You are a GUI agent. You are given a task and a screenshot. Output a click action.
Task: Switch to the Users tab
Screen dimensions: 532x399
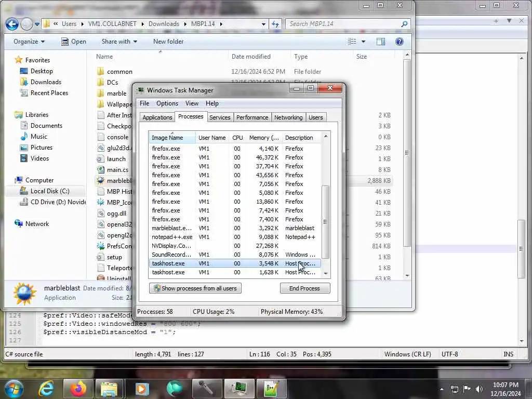pyautogui.click(x=315, y=117)
